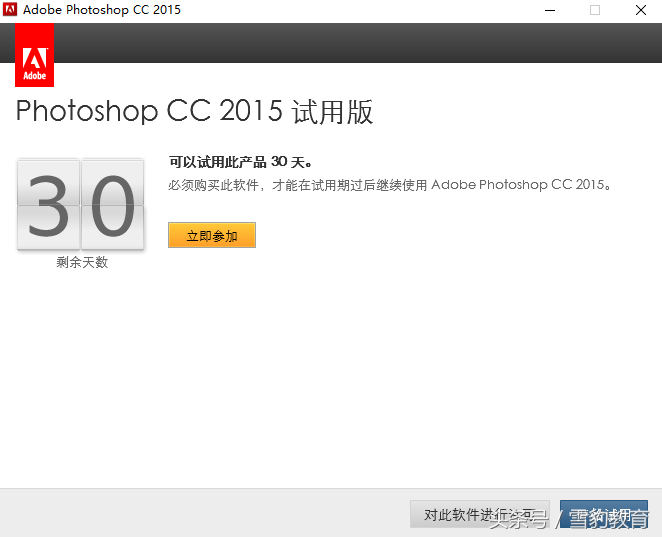Image resolution: width=662 pixels, height=537 pixels.
Task: Close the Adobe Photoshop CC 2015 window
Action: coord(640,10)
